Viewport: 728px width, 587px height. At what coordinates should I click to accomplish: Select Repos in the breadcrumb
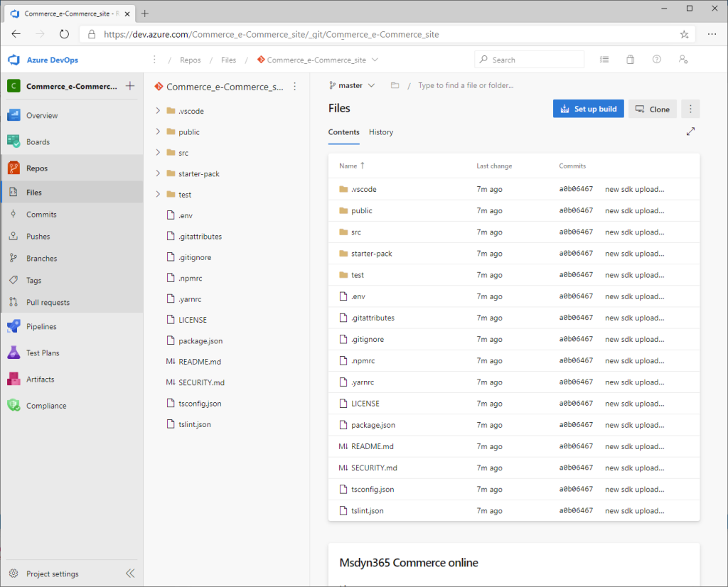[190, 60]
